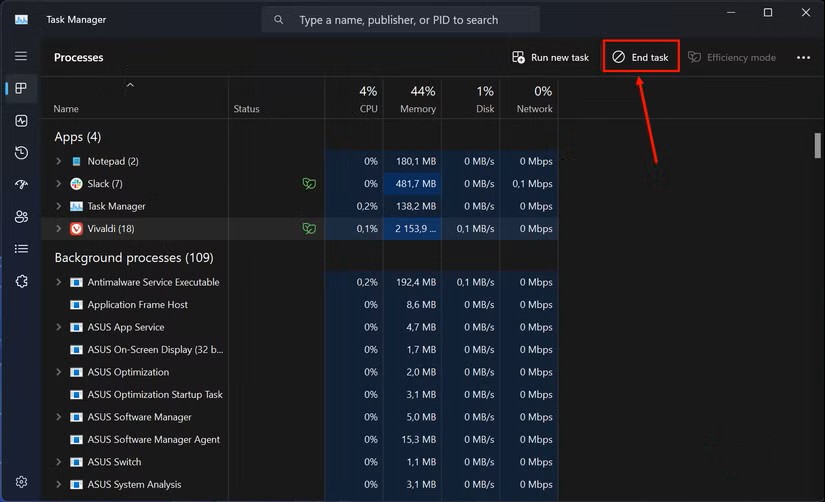This screenshot has height=502, width=825.
Task: Open the Users page sidebar icon
Action: tap(21, 217)
